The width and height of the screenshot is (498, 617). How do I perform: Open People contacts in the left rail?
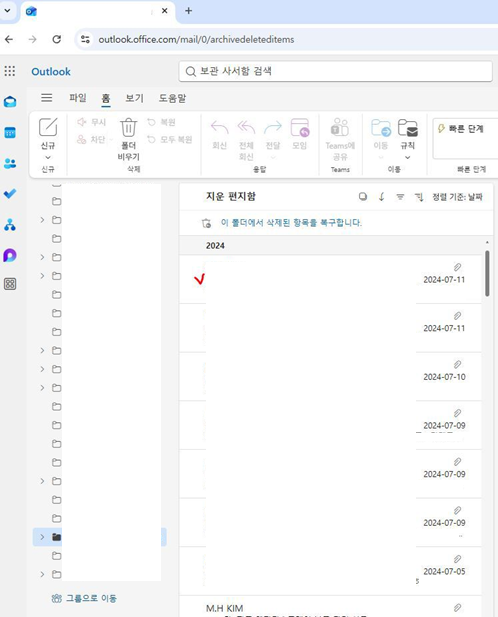[x=10, y=163]
